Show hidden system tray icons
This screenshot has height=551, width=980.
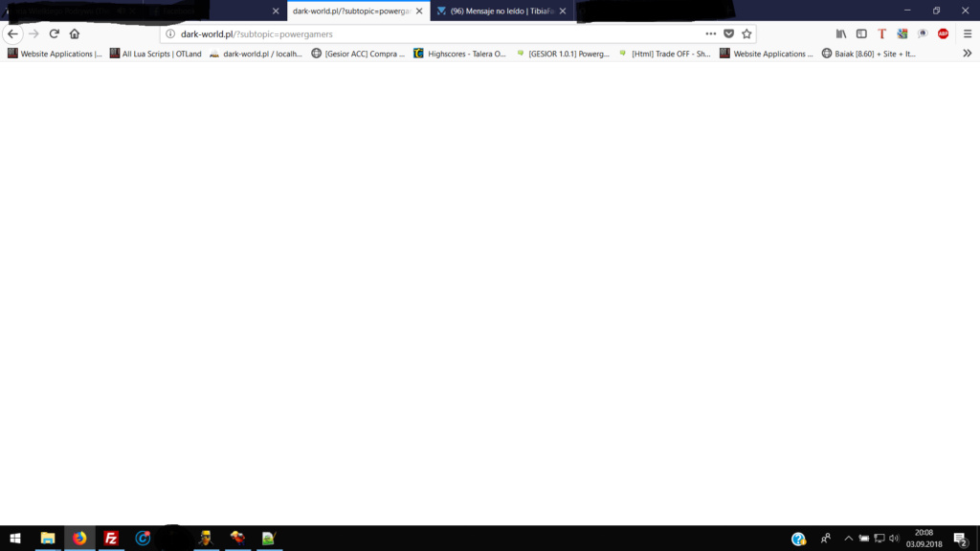[x=848, y=539]
